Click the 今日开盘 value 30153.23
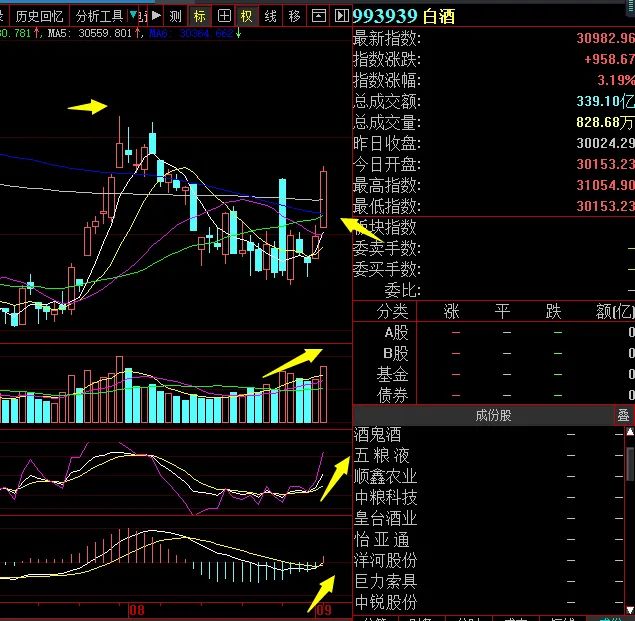The image size is (635, 621). click(x=605, y=164)
